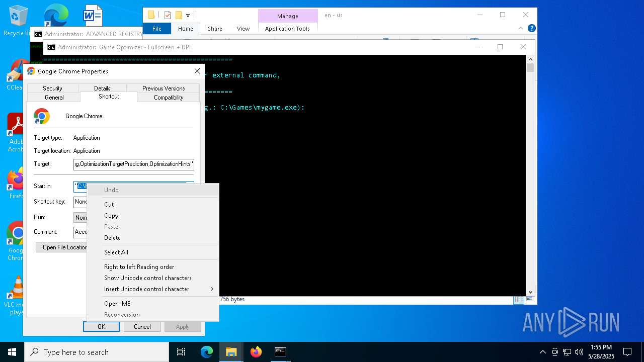The height and width of the screenshot is (362, 644).
Task: Click the File Explorer help icon
Action: pyautogui.click(x=531, y=29)
